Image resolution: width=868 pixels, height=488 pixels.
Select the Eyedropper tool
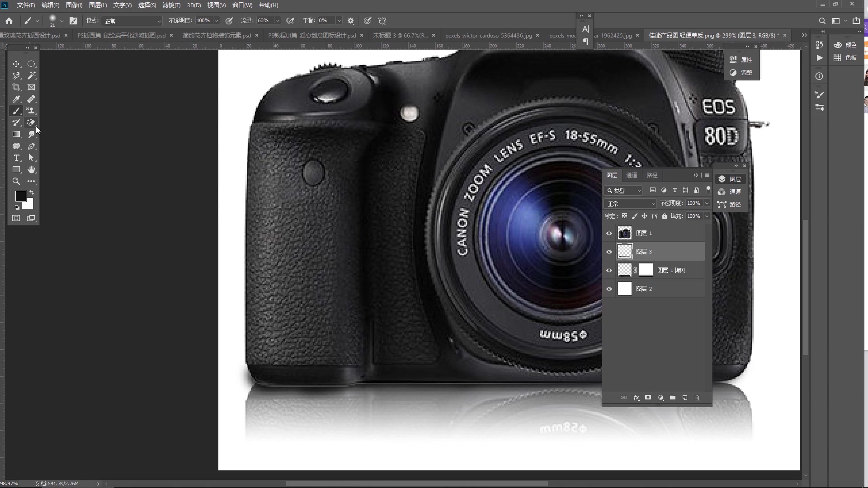coord(16,99)
